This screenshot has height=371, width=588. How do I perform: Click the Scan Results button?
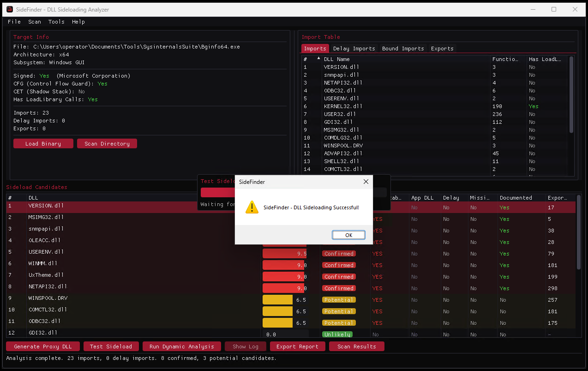[x=357, y=347]
